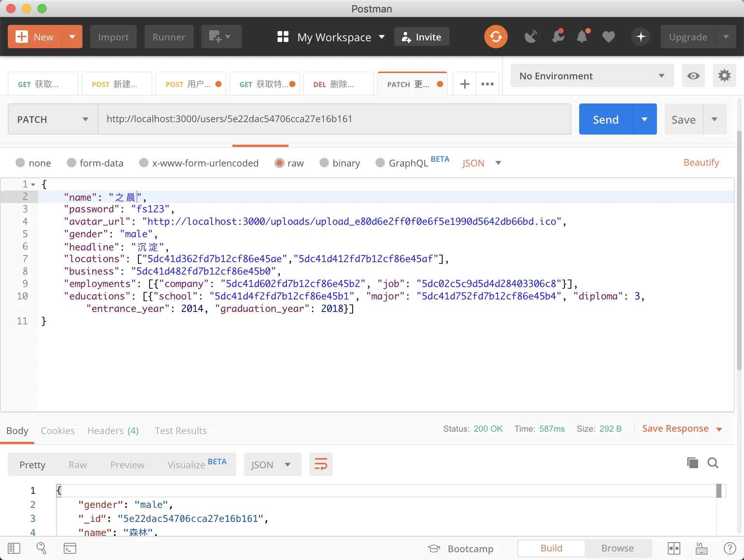
Task: Change the request body JSON type
Action: 481,163
